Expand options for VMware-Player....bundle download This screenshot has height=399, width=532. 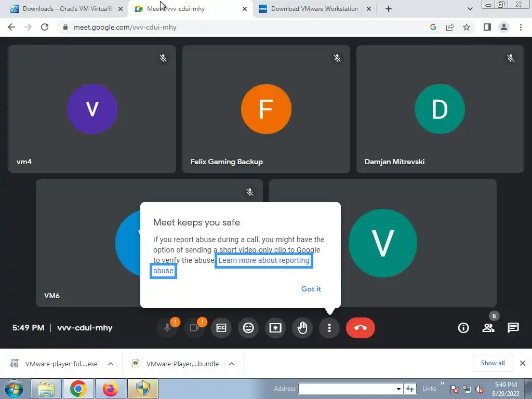pos(232,364)
